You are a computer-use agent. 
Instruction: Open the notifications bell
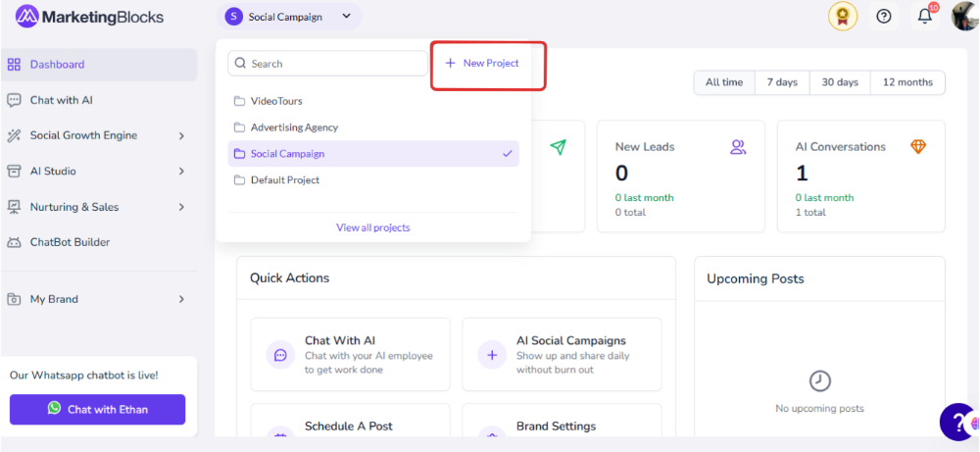[x=925, y=17]
